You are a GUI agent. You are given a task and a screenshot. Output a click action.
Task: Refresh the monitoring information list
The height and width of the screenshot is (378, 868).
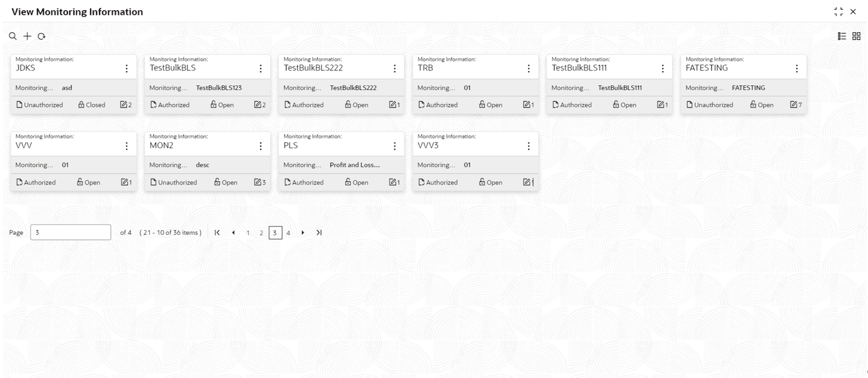tap(41, 36)
